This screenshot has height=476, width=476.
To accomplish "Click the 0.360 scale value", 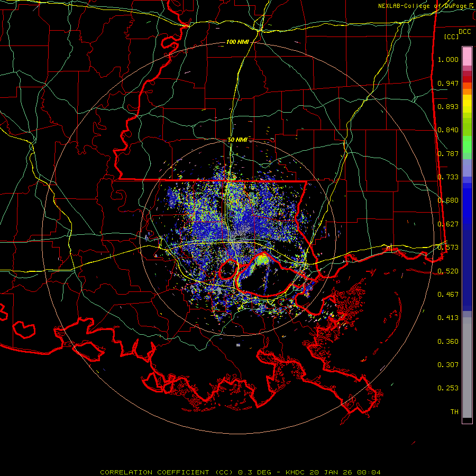I will click(448, 342).
